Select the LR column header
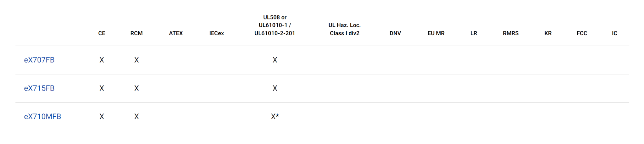Screen dimensions: 644x144 click(x=474, y=33)
